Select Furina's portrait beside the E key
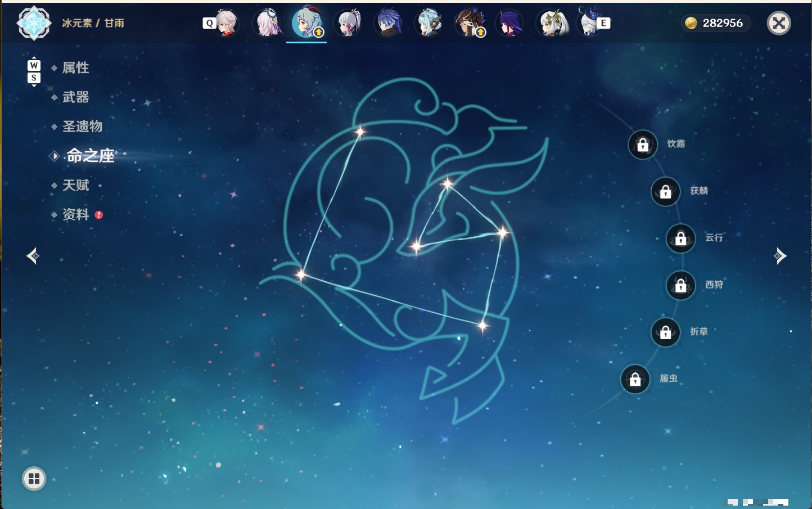812x509 pixels. click(x=588, y=22)
